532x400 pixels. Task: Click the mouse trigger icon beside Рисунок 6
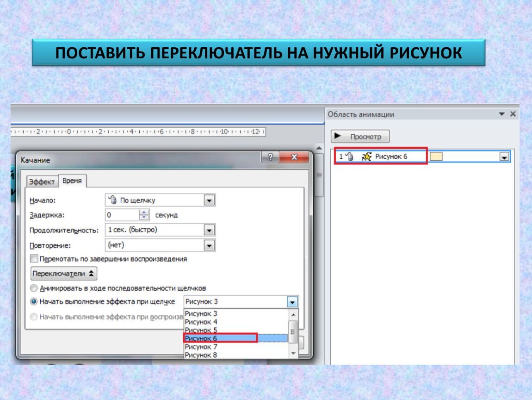(x=350, y=157)
